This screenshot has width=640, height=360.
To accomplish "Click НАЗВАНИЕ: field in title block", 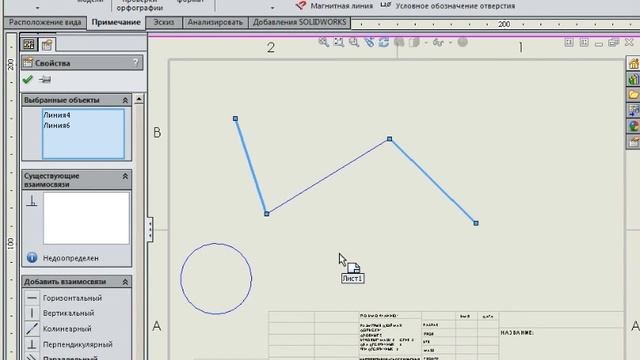I will pos(517,333).
